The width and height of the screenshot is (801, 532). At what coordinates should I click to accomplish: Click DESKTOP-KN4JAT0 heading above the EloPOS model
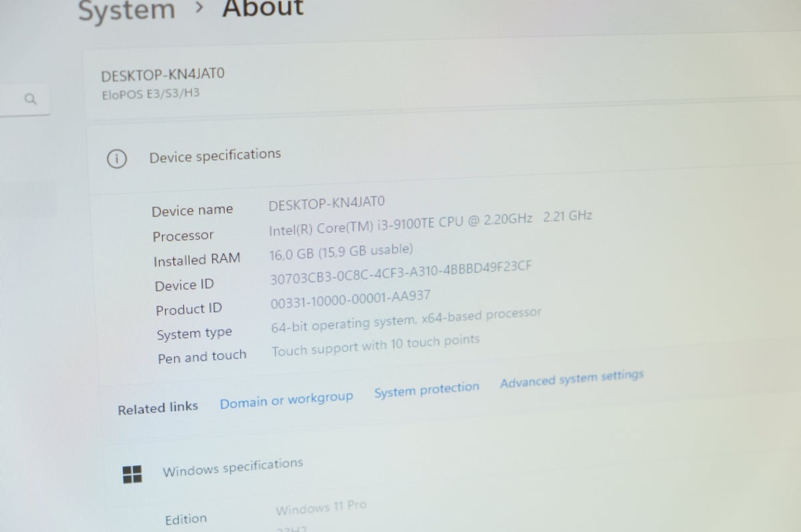[163, 73]
